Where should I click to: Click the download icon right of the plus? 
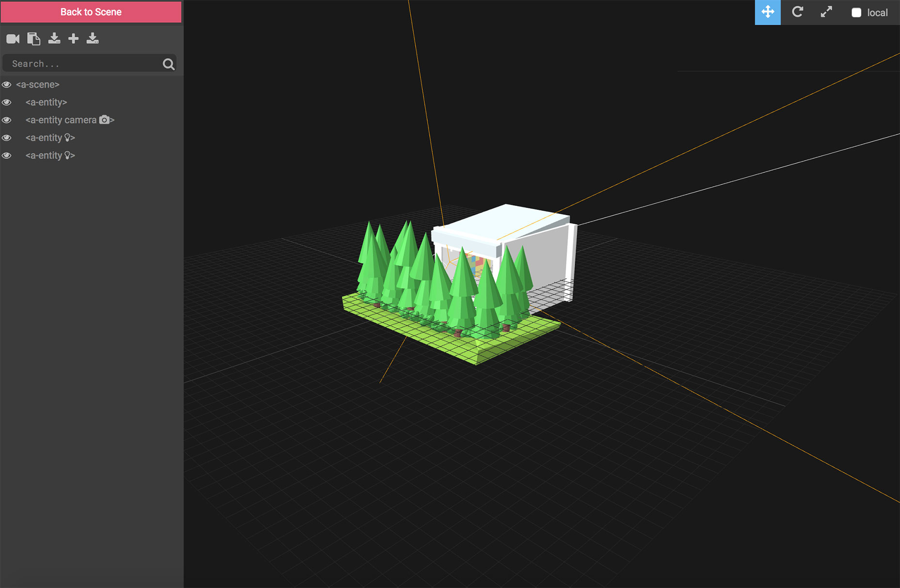(93, 39)
